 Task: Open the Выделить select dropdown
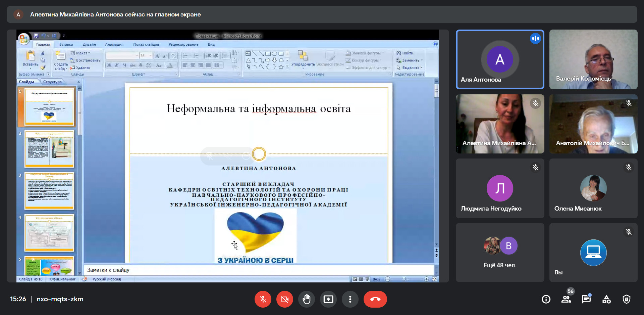pyautogui.click(x=410, y=67)
